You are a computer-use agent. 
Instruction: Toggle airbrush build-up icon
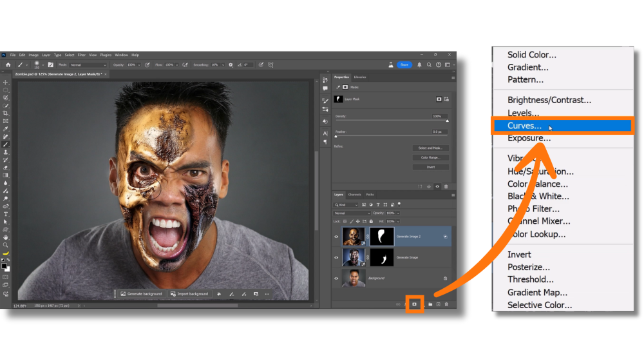click(185, 64)
